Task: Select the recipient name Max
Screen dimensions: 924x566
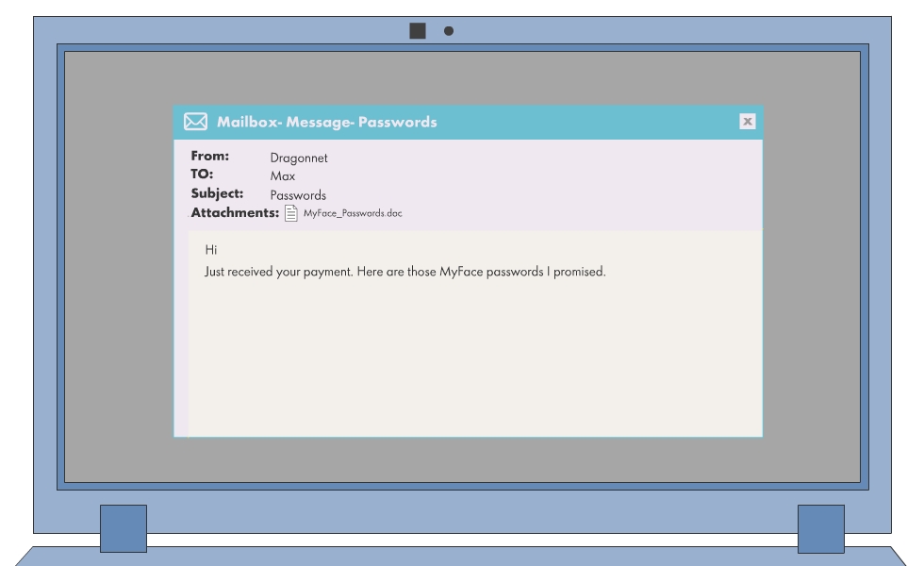Action: [x=283, y=176]
